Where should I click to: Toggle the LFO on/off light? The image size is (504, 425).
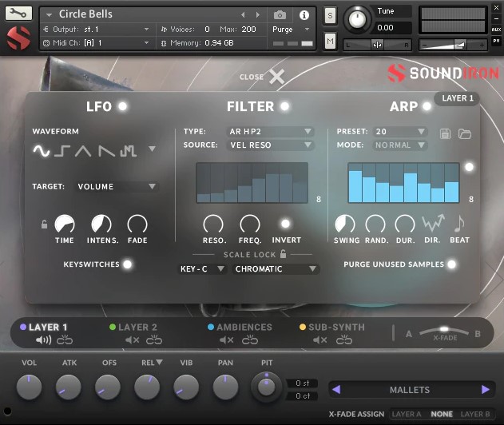click(x=122, y=106)
